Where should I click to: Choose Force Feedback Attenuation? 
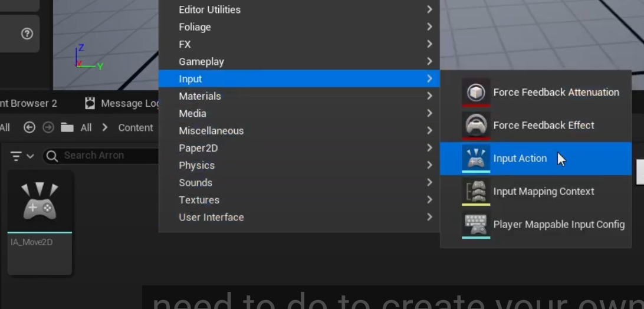(535, 93)
